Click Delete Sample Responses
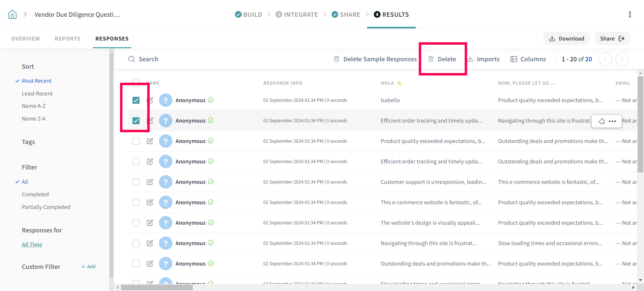644x291 pixels. tap(375, 59)
